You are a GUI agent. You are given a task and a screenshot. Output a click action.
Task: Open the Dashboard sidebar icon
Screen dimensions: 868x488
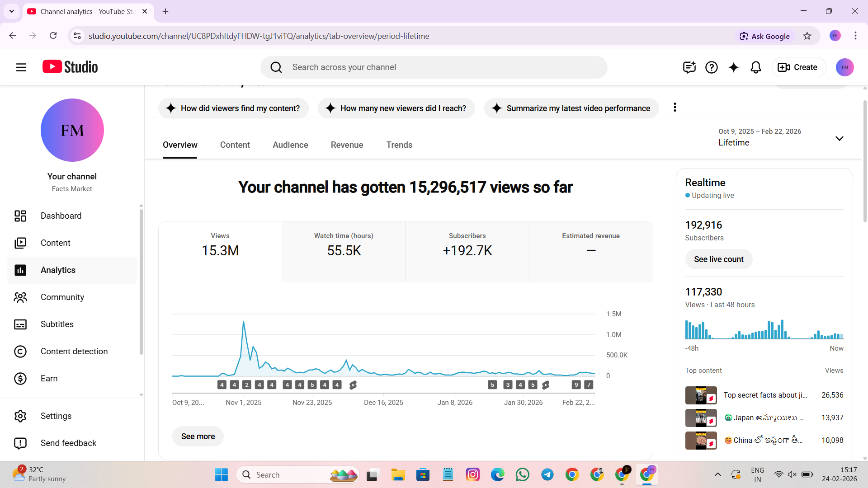(20, 216)
